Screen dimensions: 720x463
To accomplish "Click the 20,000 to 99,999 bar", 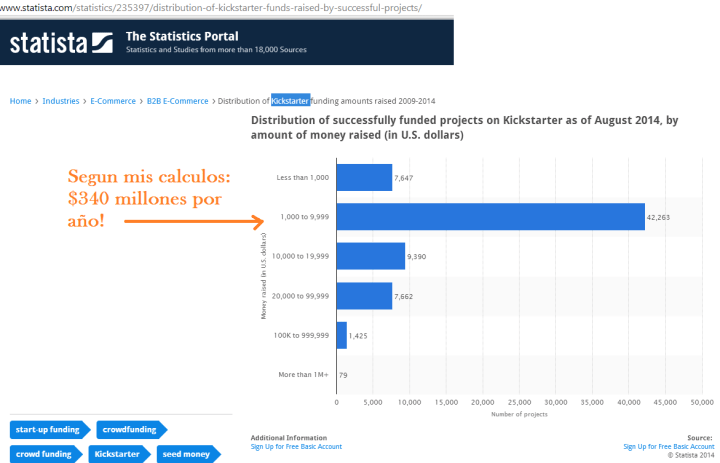I will click(x=364, y=295).
